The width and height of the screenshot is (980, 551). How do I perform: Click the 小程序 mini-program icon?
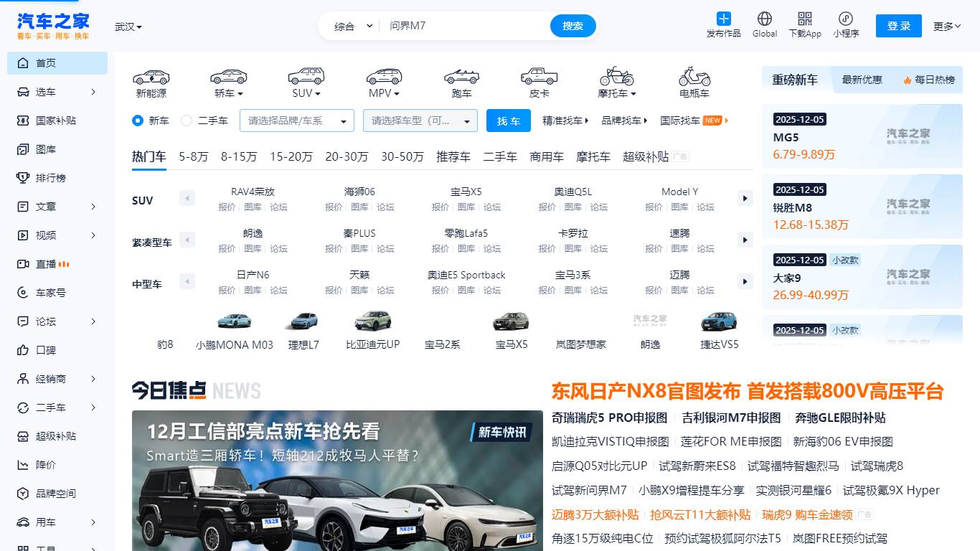tap(846, 26)
